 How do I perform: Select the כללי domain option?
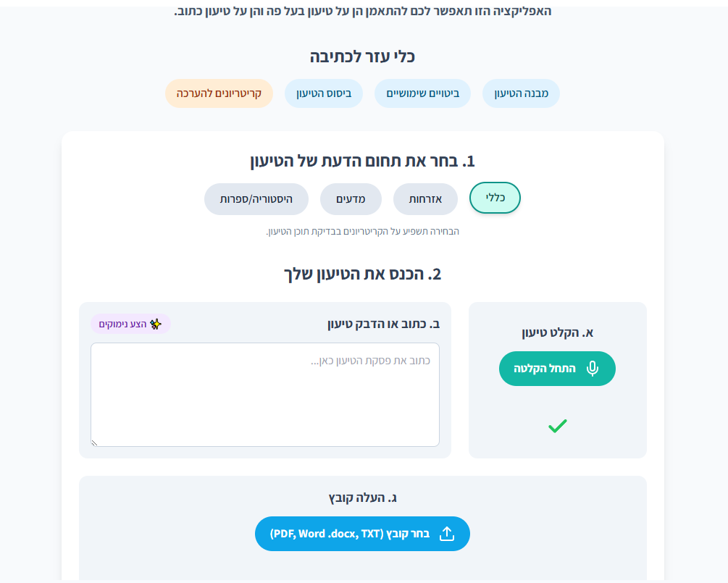pyautogui.click(x=495, y=198)
